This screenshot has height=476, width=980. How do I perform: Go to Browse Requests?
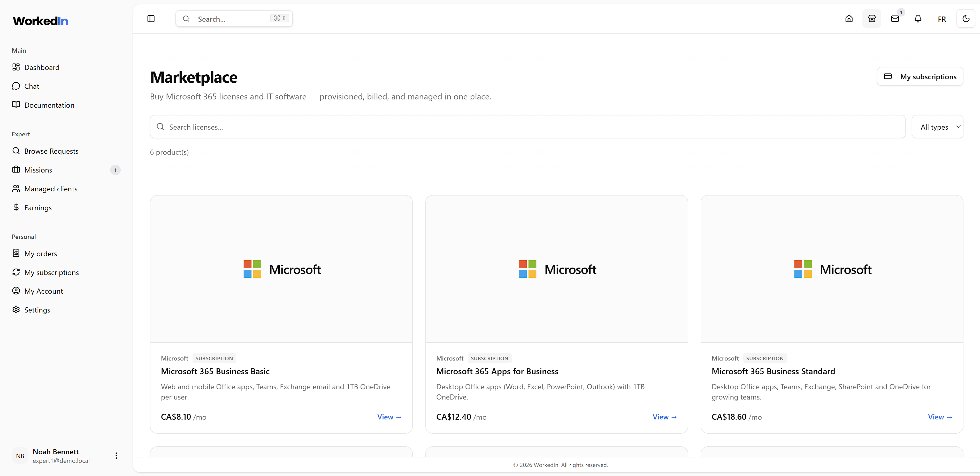pos(66,151)
